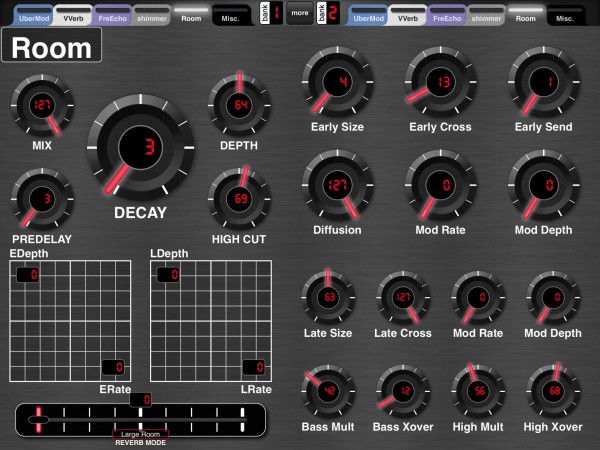
Task: Click the bank 2 selector
Action: coord(328,13)
